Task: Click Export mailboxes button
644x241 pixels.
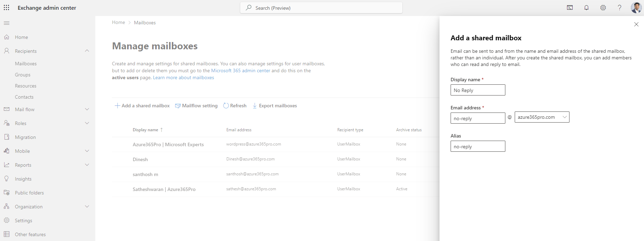Action: pyautogui.click(x=275, y=106)
